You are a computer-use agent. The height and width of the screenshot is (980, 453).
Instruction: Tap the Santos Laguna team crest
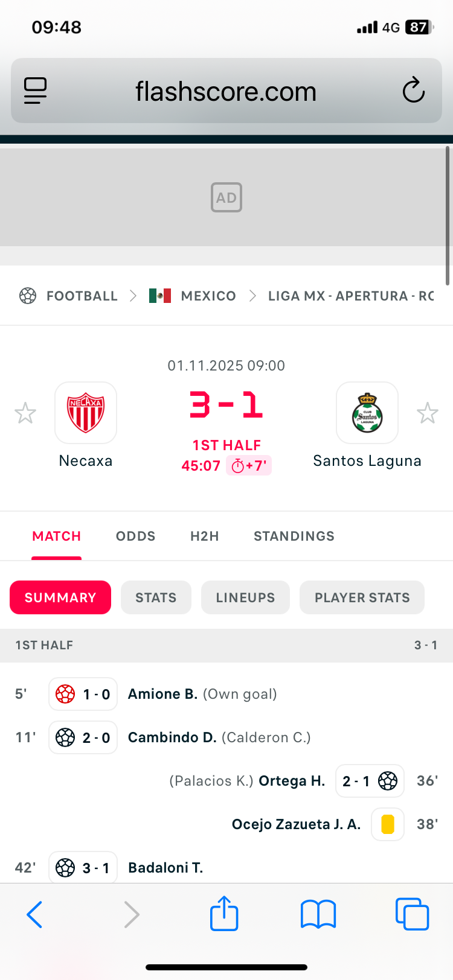[x=367, y=413]
